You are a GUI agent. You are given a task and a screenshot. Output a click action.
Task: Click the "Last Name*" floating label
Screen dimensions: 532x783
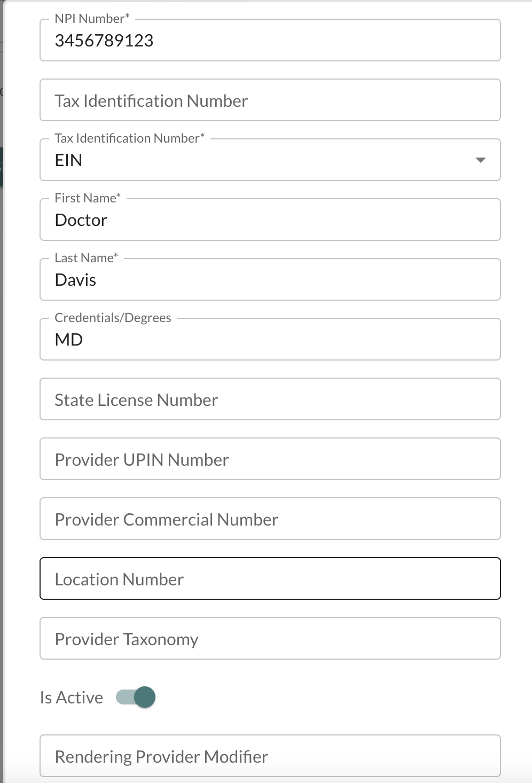click(x=86, y=258)
